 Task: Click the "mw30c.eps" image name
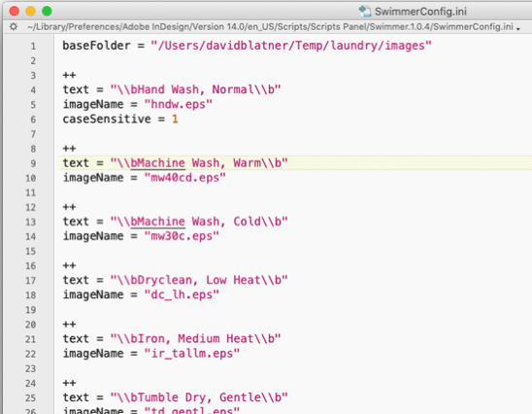[182, 236]
